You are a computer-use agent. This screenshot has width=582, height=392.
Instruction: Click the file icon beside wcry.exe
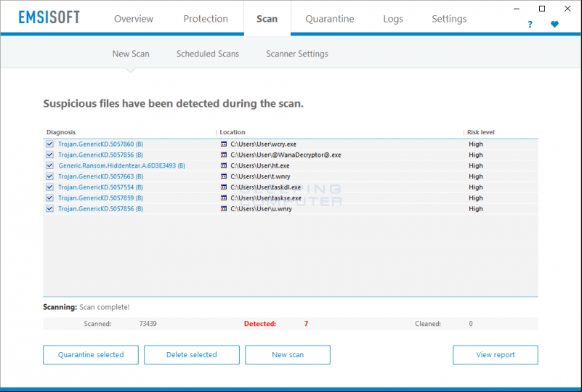tap(224, 144)
